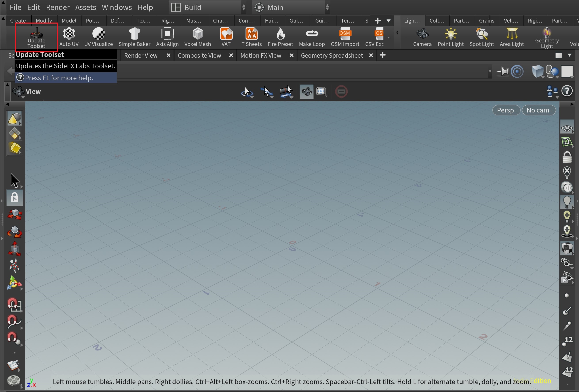Pin the pane with the pin icon
Screen dimensions: 579x392
click(x=503, y=71)
